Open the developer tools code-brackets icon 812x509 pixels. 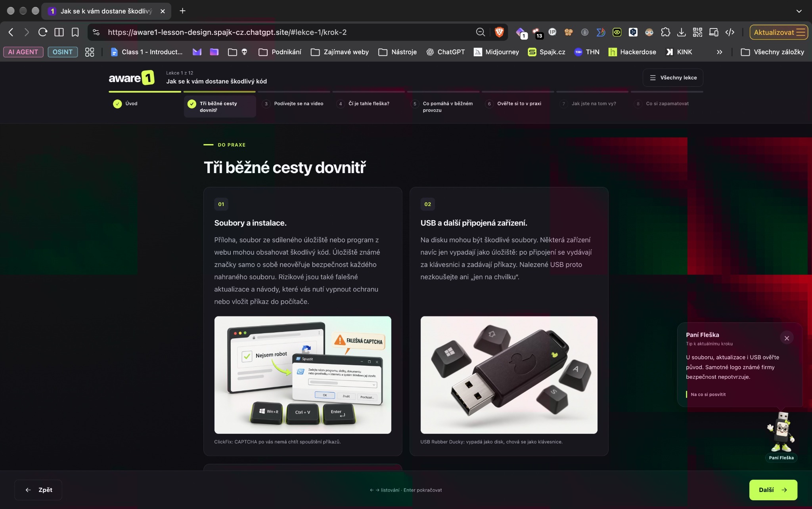click(x=730, y=32)
